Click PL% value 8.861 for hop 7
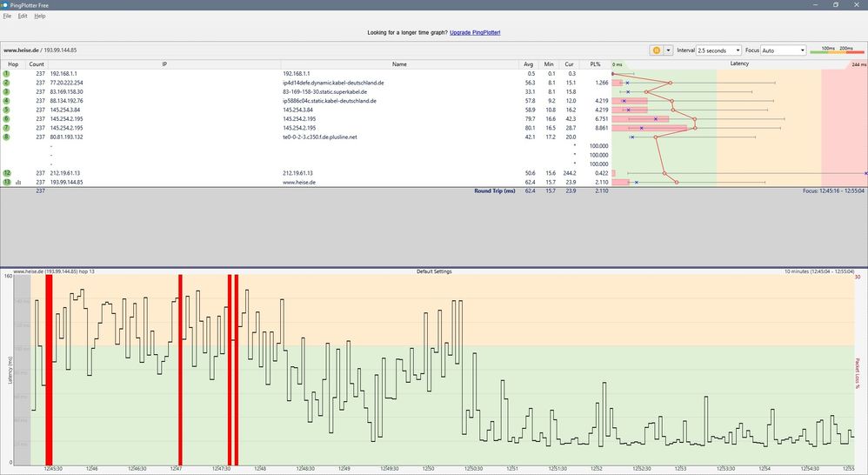Viewport: 868px width, 475px height. coord(601,128)
